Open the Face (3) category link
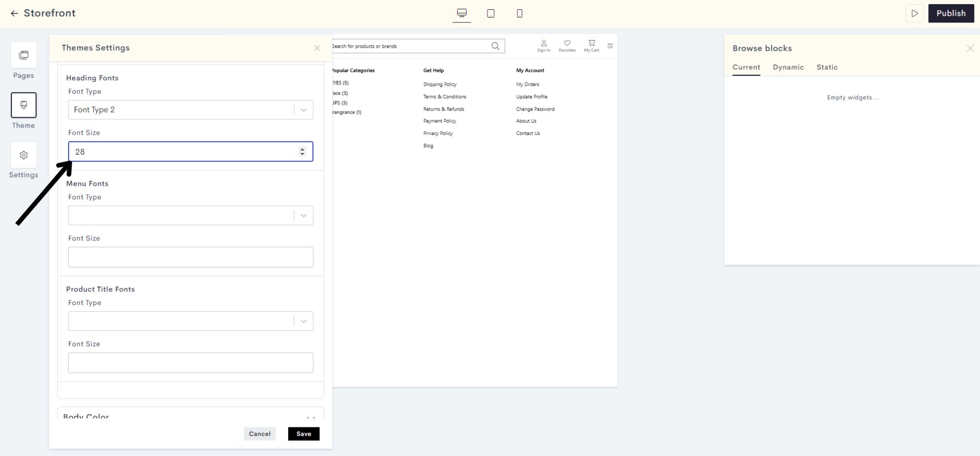This screenshot has width=980, height=456. [x=340, y=93]
